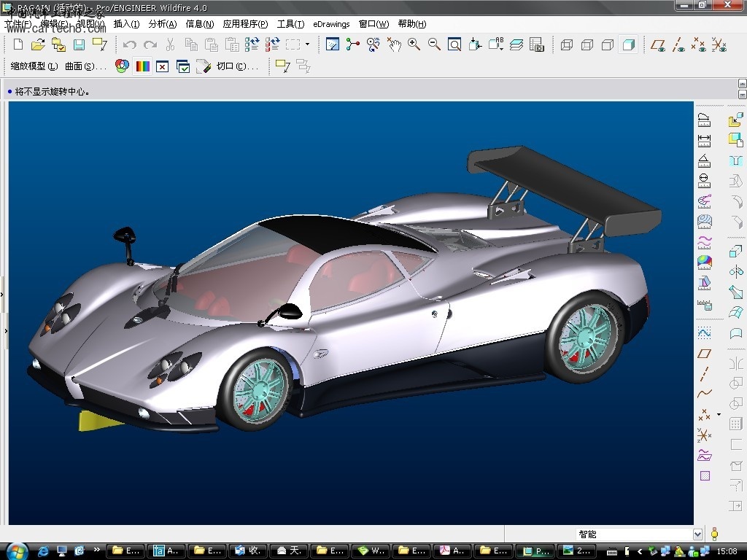Open the 信息(N) menu
The height and width of the screenshot is (560, 747).
(x=200, y=24)
